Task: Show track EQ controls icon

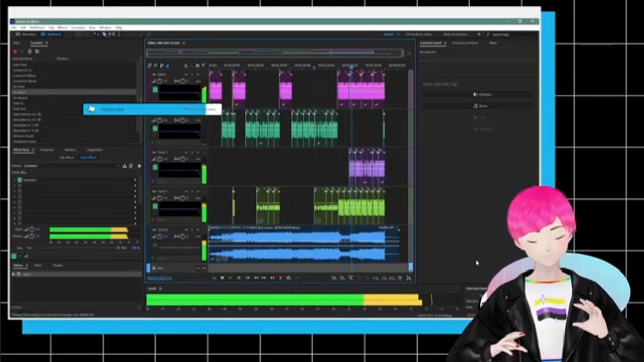Action: pyautogui.click(x=167, y=65)
